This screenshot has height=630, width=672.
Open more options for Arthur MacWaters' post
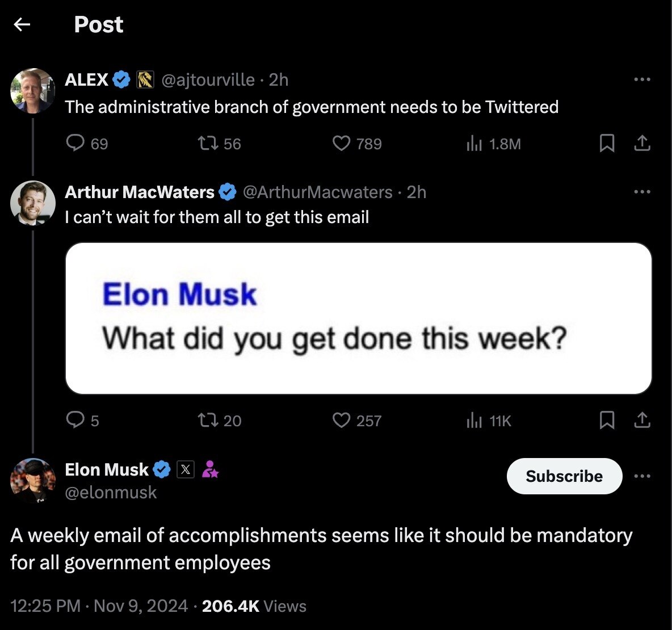642,192
